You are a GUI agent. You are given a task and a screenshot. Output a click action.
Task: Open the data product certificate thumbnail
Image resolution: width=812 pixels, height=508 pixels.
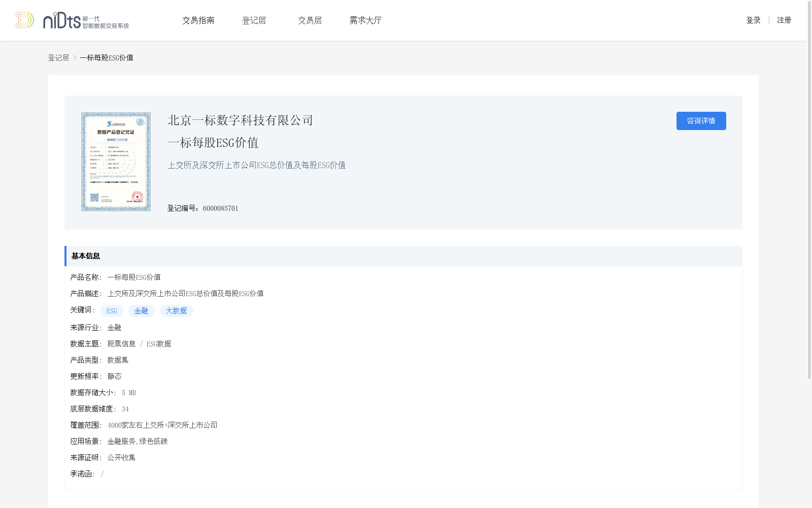point(116,162)
